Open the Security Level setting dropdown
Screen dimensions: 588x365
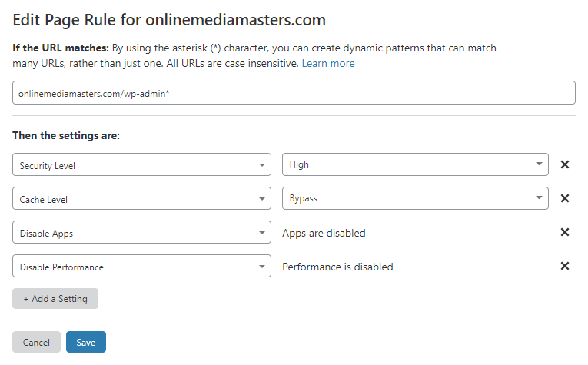point(141,165)
